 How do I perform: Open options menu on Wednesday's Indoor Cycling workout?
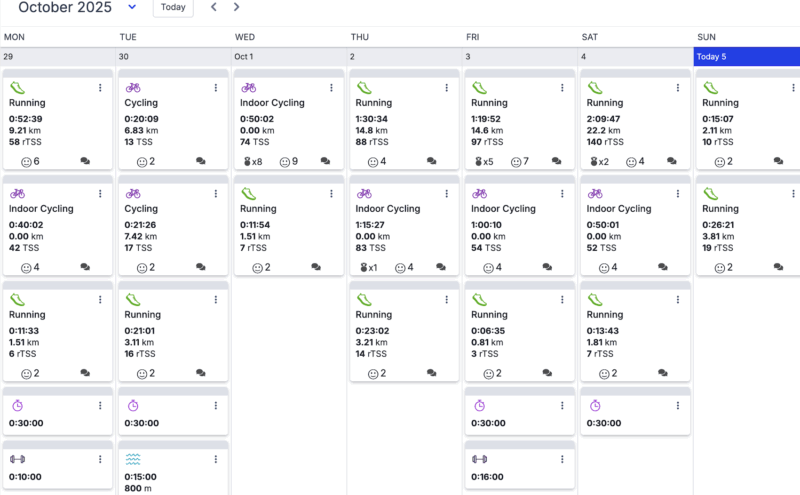[331, 88]
